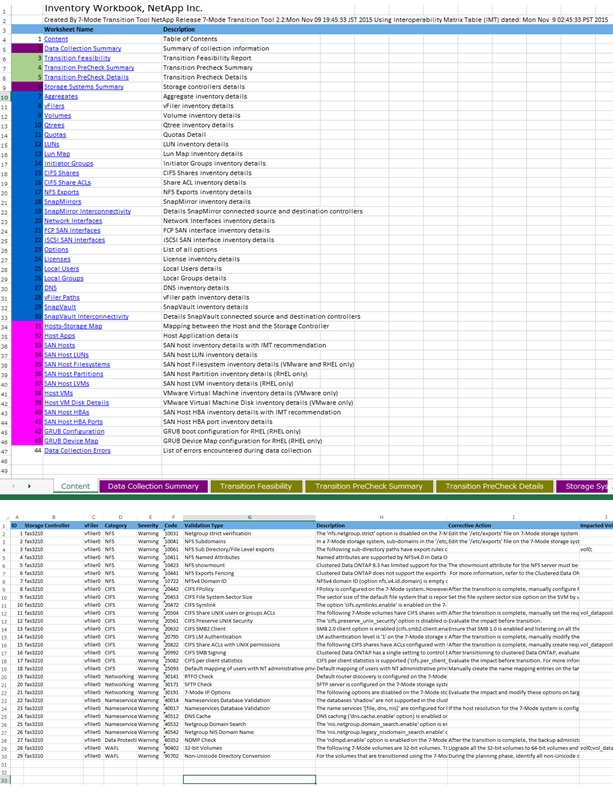Follow the Host Apps link

click(x=60, y=336)
